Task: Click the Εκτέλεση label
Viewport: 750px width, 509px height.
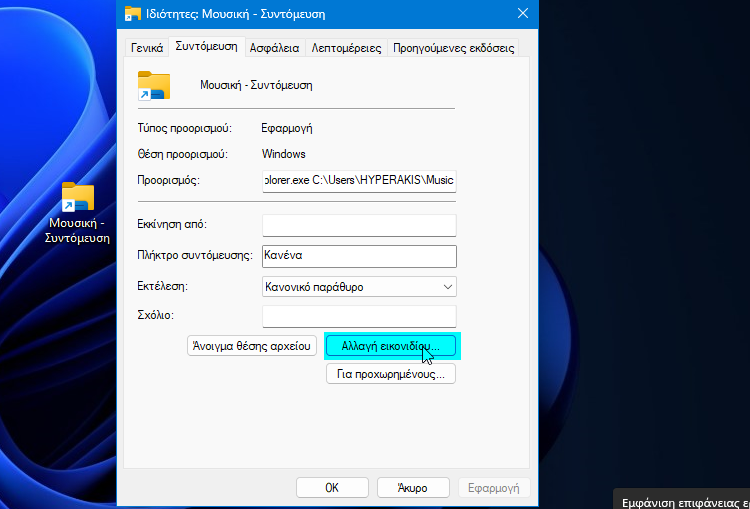Action: point(163,287)
